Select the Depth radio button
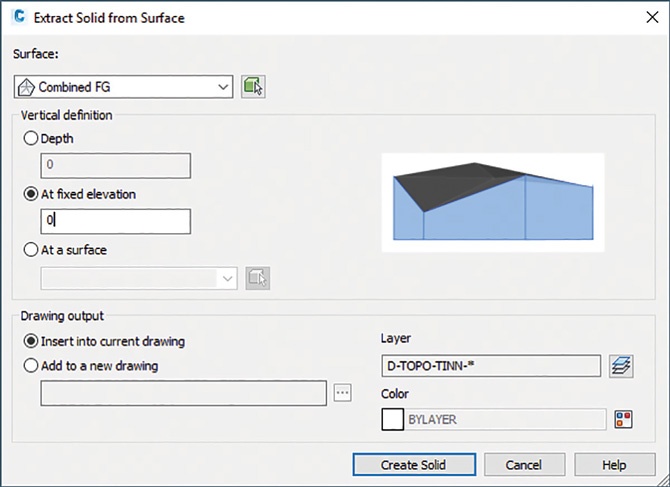The width and height of the screenshot is (670, 487). tap(31, 139)
